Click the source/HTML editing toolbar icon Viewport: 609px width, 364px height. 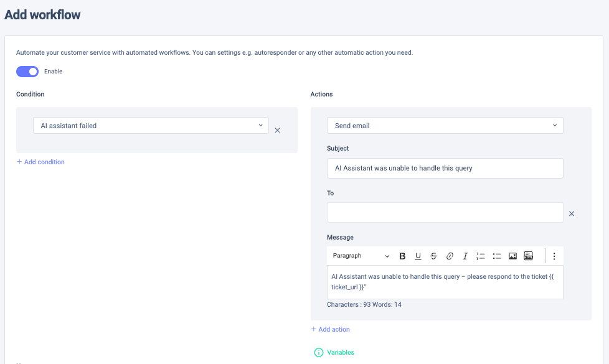tap(528, 256)
